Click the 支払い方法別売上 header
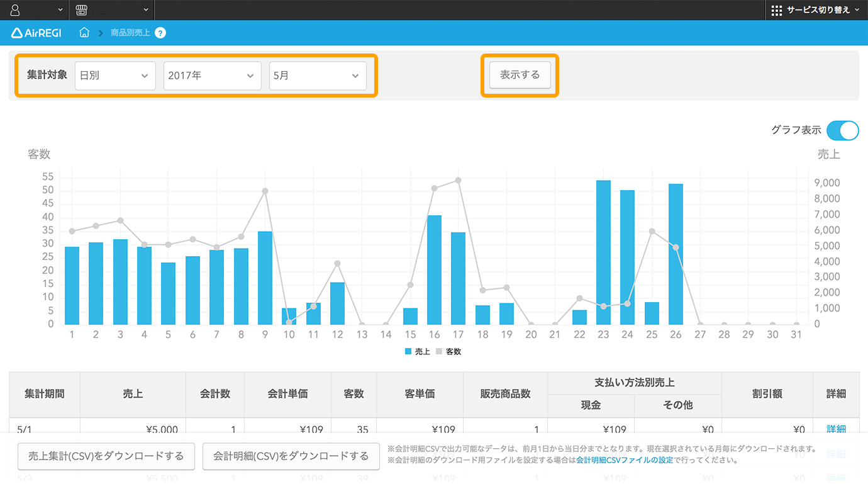The image size is (868, 501). point(635,383)
